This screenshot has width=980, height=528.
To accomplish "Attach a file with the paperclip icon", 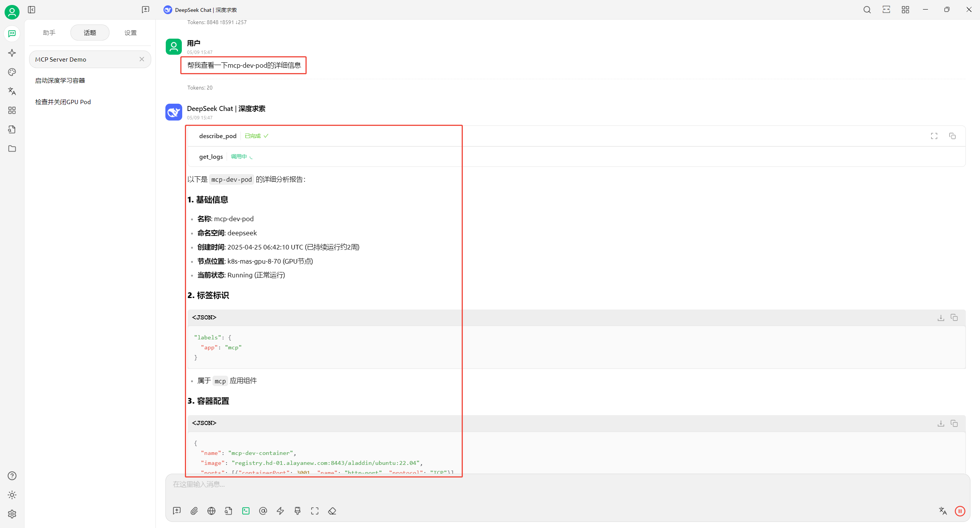I will coord(194,511).
